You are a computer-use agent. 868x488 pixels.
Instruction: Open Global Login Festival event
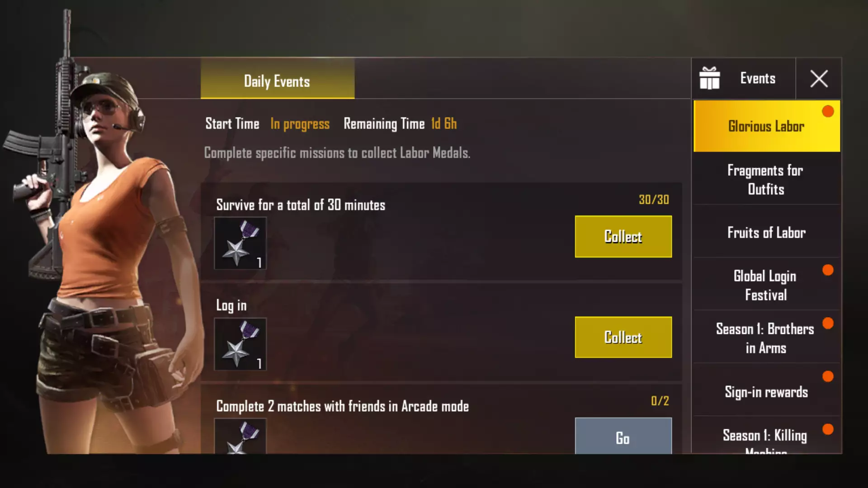pyautogui.click(x=767, y=285)
